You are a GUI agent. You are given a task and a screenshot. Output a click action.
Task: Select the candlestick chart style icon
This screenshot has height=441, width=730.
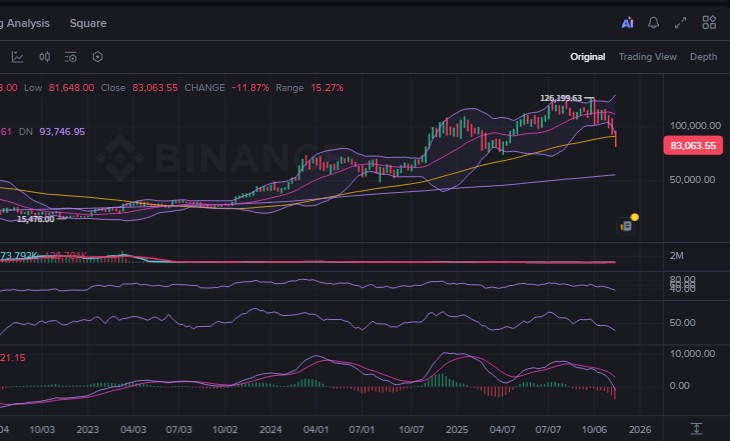(x=45, y=57)
